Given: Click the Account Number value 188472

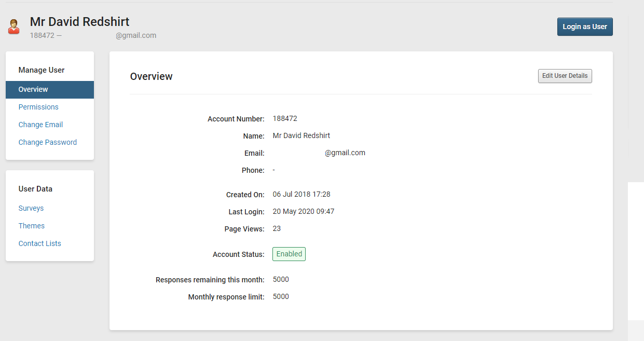Looking at the screenshot, I should (x=285, y=118).
